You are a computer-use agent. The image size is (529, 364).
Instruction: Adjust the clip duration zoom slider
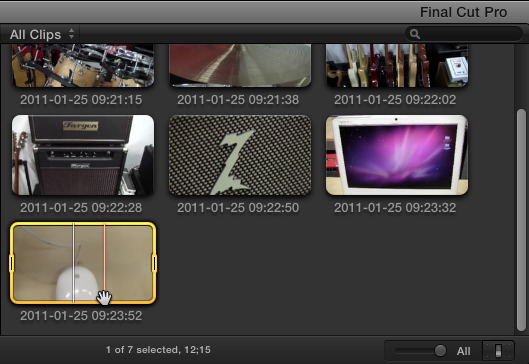click(440, 351)
